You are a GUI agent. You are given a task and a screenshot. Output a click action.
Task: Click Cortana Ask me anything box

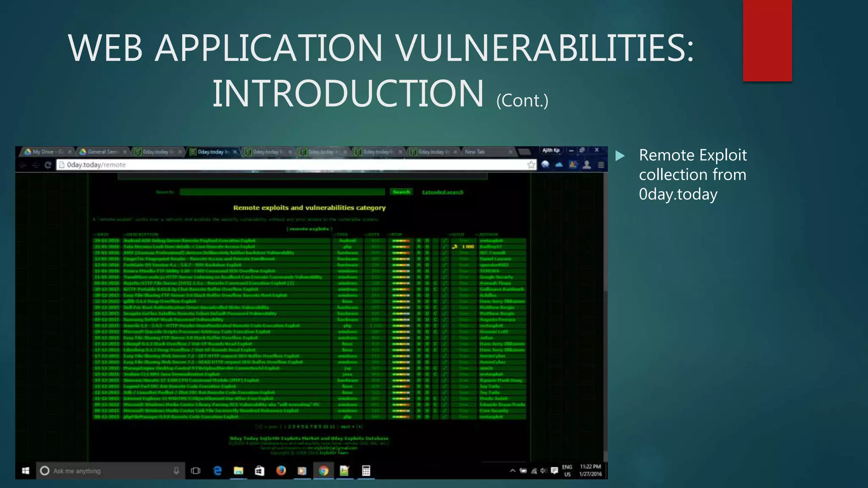[110, 471]
